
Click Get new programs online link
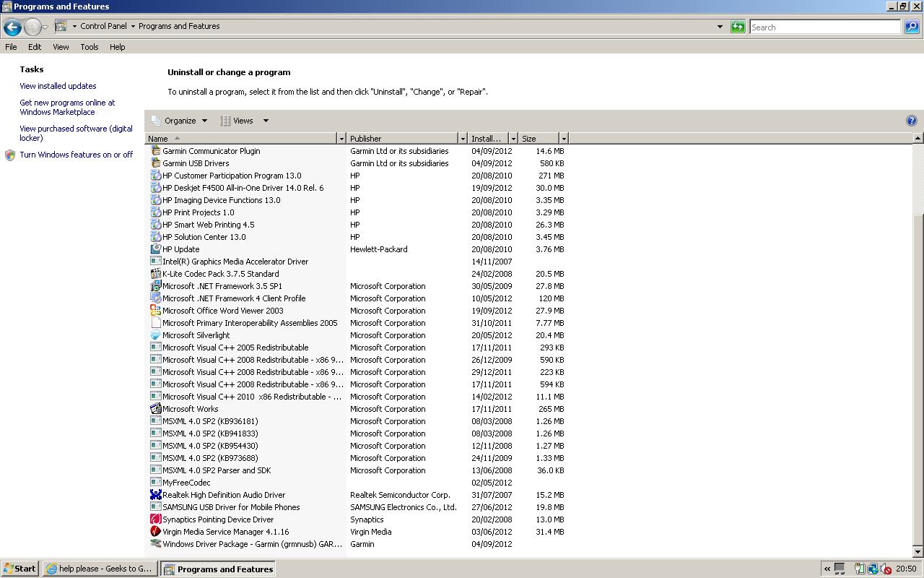[67, 108]
